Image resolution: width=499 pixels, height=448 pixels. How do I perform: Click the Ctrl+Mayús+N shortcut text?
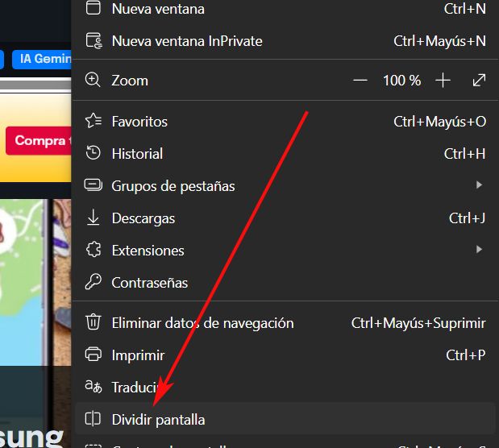click(x=439, y=41)
